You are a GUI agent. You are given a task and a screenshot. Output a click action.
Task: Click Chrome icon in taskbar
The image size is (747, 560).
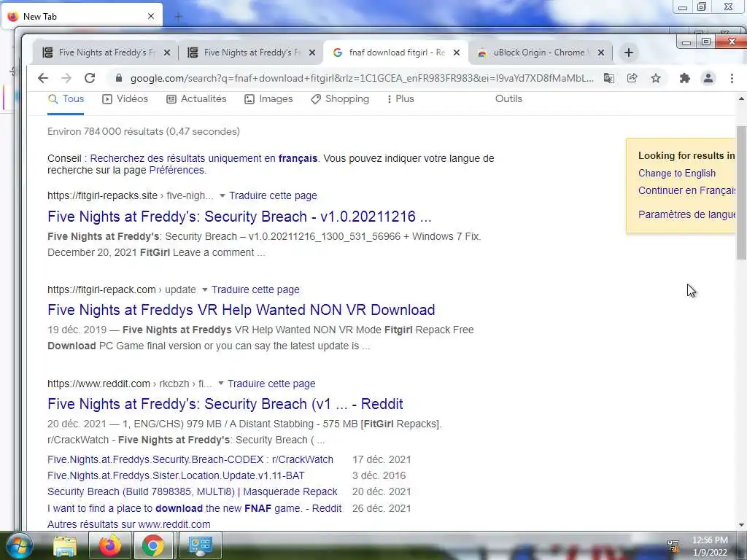coord(153,545)
